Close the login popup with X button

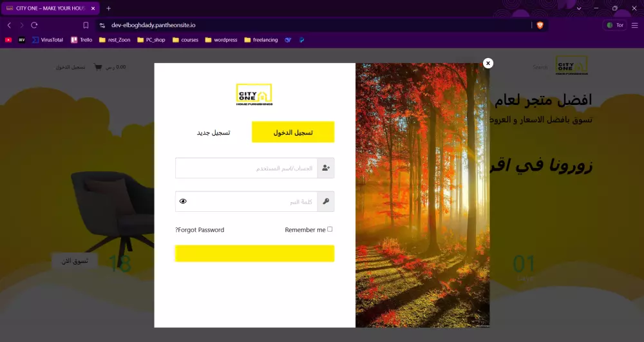tap(488, 63)
